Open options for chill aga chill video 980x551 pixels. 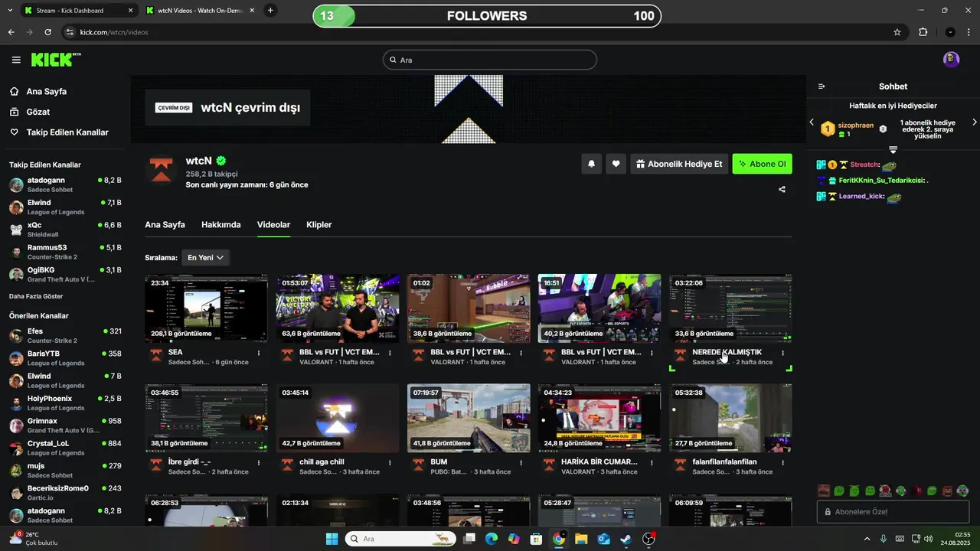390,463
